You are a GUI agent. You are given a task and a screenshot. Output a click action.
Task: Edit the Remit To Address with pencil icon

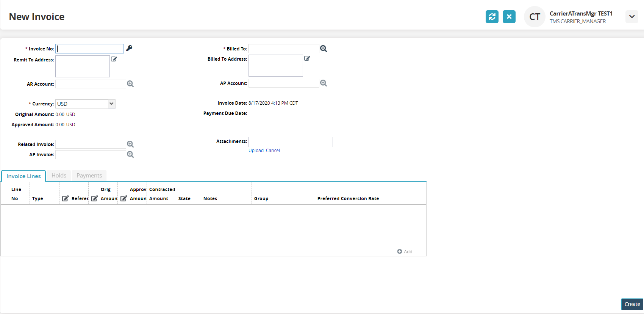click(114, 59)
